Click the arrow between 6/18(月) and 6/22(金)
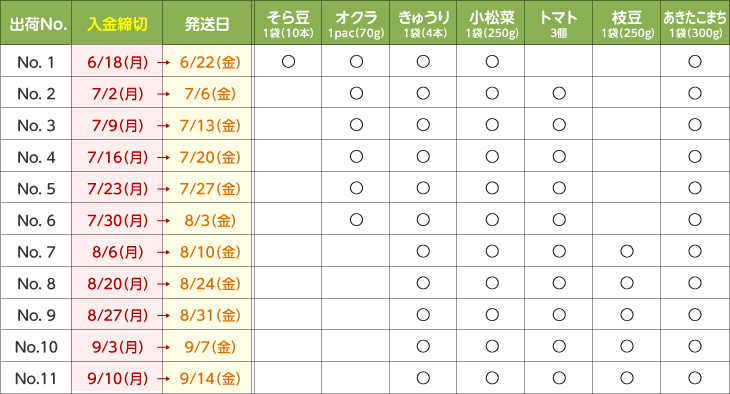730x394 pixels. click(x=163, y=62)
